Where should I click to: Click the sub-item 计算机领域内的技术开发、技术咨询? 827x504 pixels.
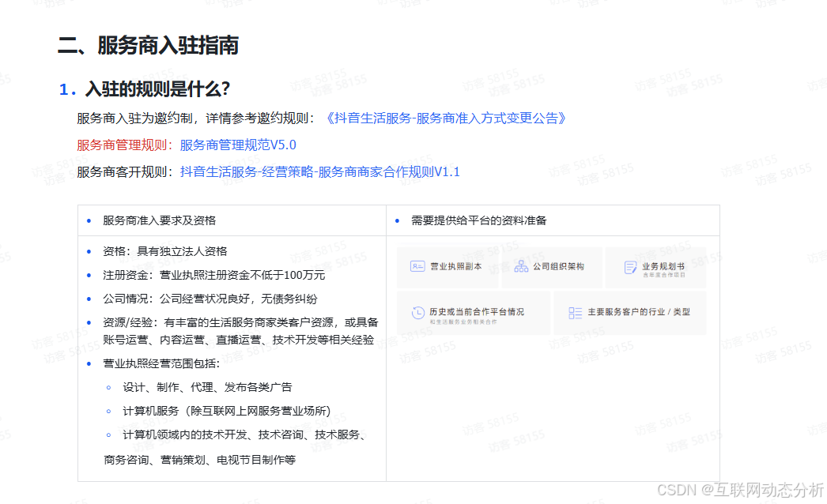(244, 434)
